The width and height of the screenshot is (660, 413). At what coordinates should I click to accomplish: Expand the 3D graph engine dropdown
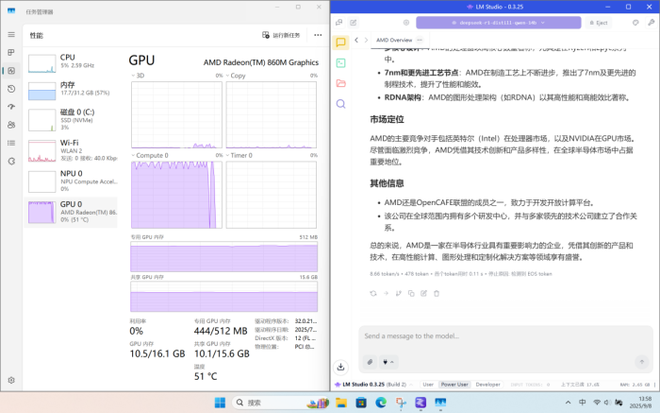(x=135, y=75)
